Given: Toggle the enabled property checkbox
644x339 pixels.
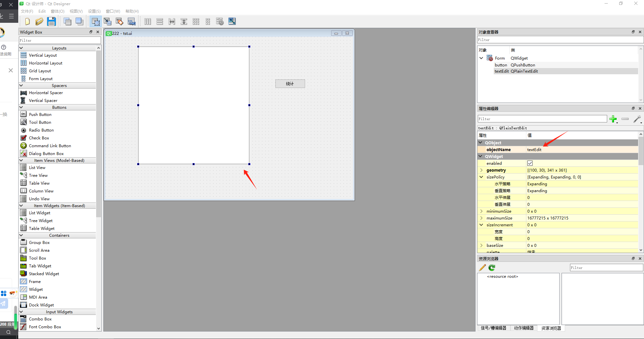Looking at the screenshot, I should click(x=530, y=163).
